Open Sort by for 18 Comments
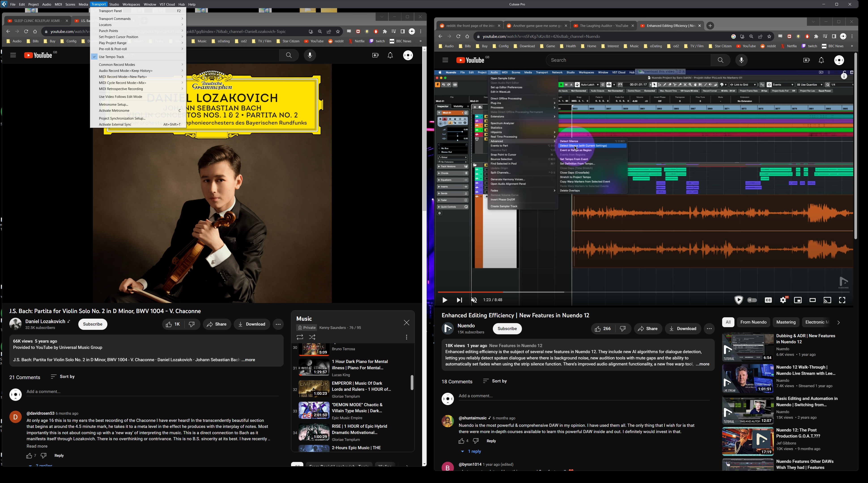 (495, 381)
